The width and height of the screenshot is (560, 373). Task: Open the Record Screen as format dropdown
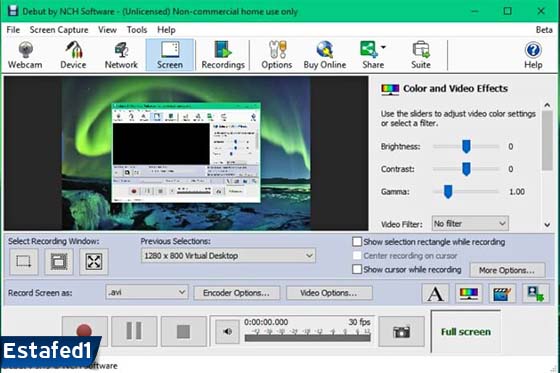pos(147,292)
